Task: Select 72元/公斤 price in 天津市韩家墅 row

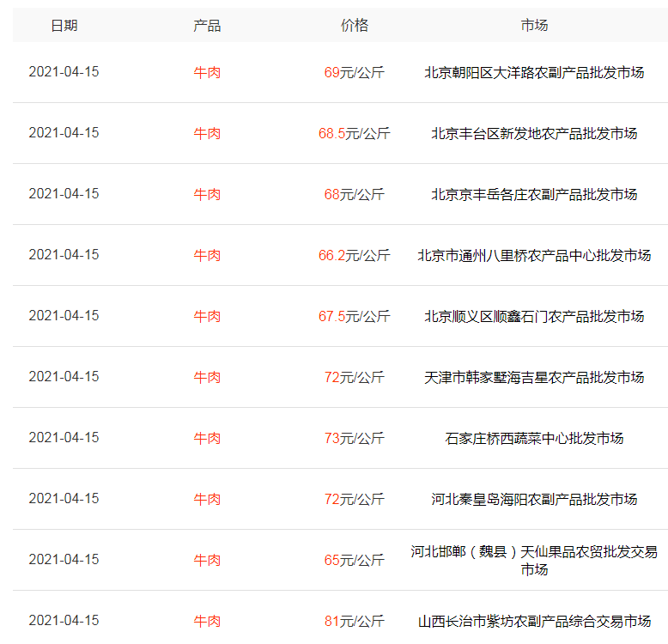Action: pyautogui.click(x=354, y=377)
